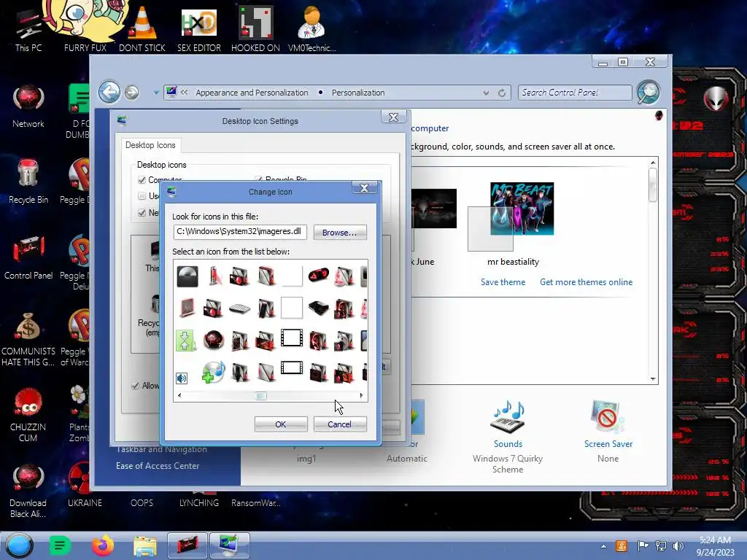Pick the green compress arrows icon
747x560 pixels.
pos(185,341)
